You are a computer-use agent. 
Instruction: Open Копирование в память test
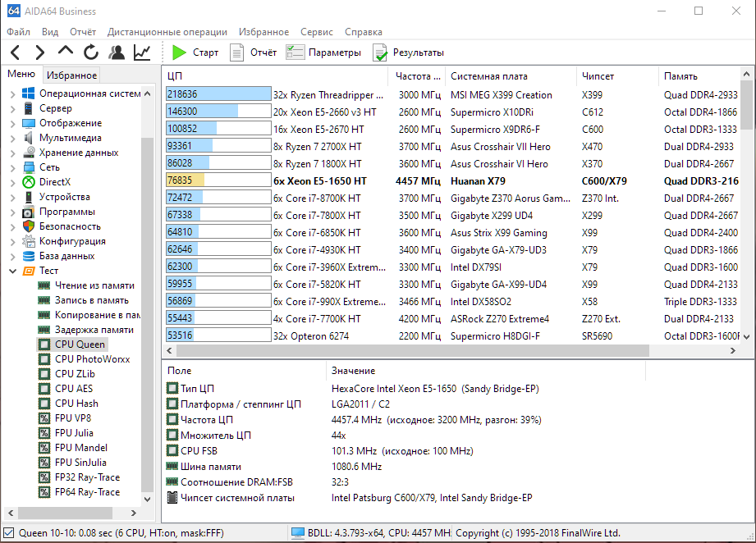tap(97, 315)
